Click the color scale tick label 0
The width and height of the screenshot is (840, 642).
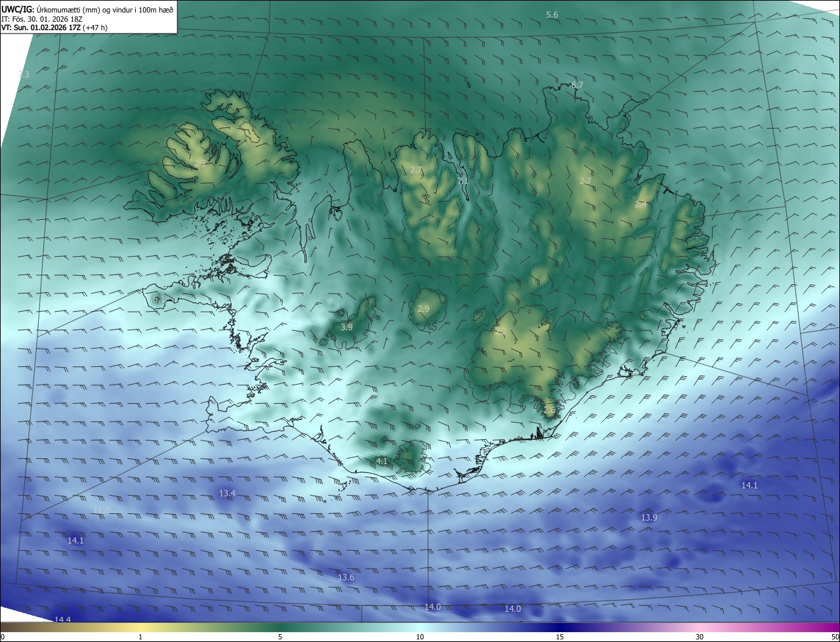pyautogui.click(x=2, y=637)
